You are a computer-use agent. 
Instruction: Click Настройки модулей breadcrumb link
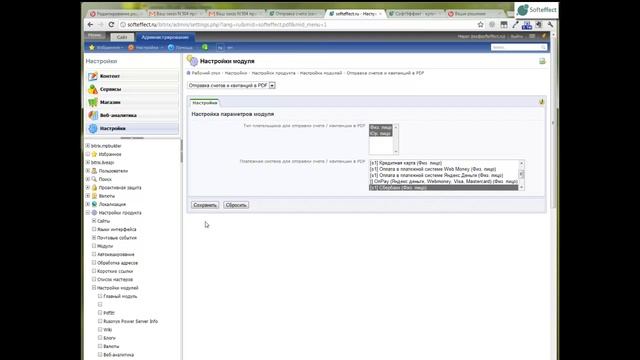coord(321,73)
